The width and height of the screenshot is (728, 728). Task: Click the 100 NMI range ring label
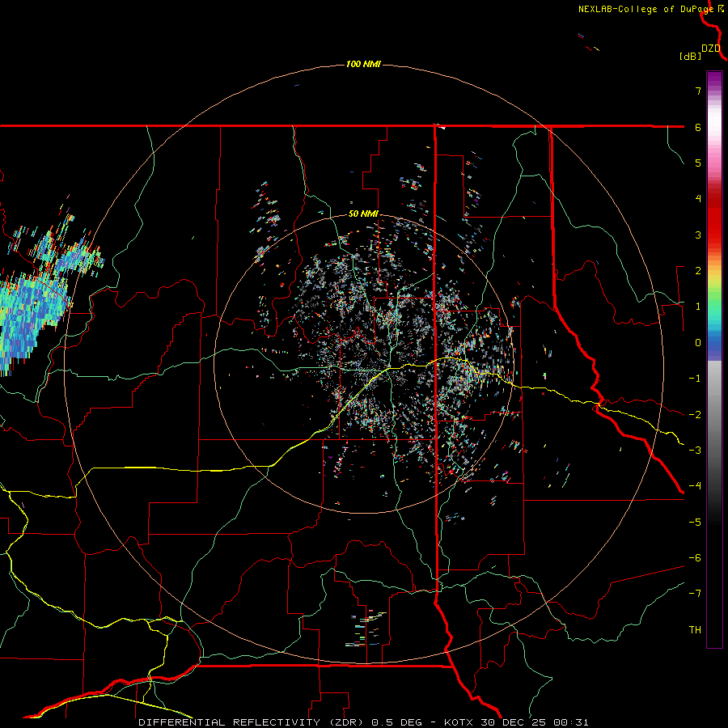tap(363, 64)
